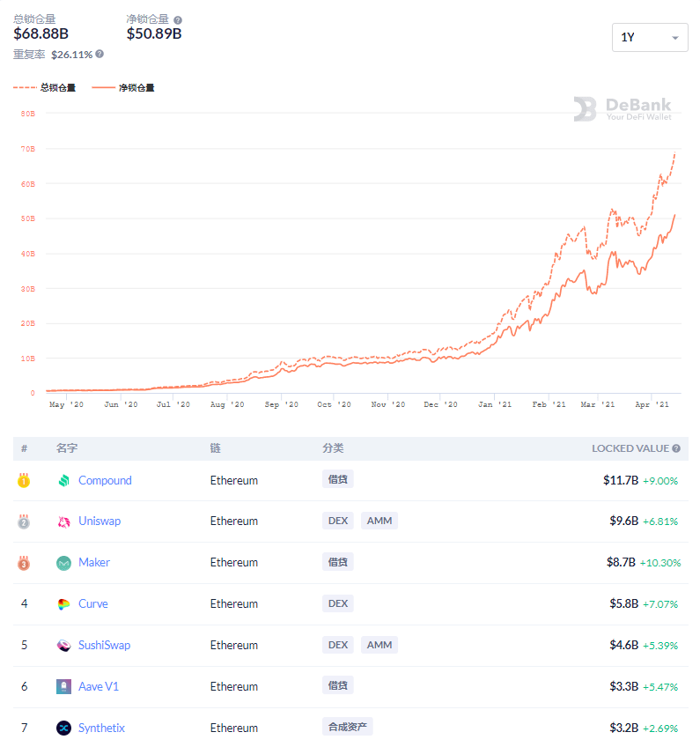
Task: Click SushiSwap's +5.39% change value
Action: pos(660,646)
